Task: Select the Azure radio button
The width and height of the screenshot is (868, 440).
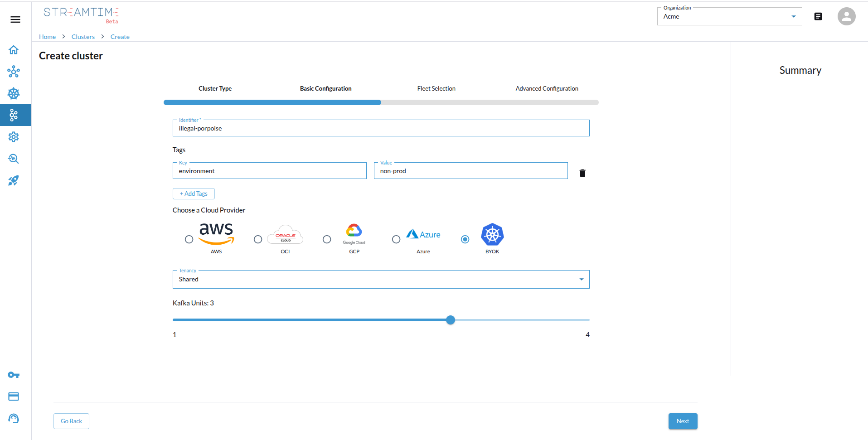Action: [x=396, y=239]
